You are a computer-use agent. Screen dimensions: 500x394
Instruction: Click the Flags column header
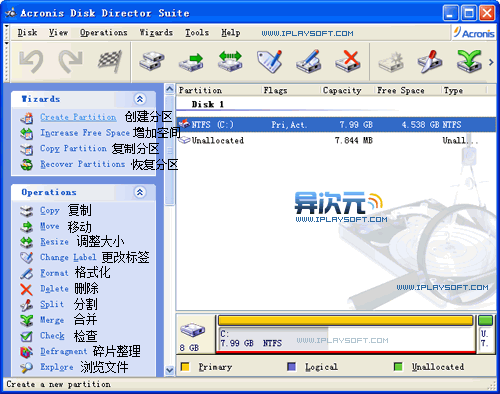pyautogui.click(x=291, y=90)
